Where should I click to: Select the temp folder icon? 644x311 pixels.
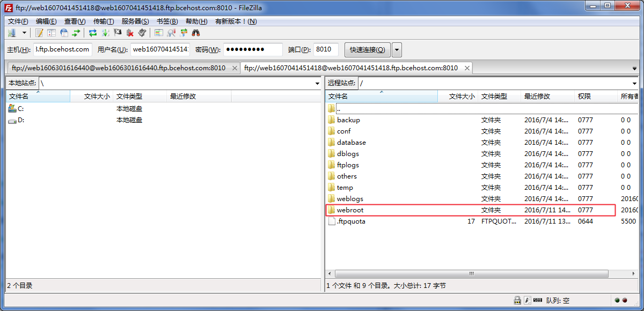[x=331, y=188]
